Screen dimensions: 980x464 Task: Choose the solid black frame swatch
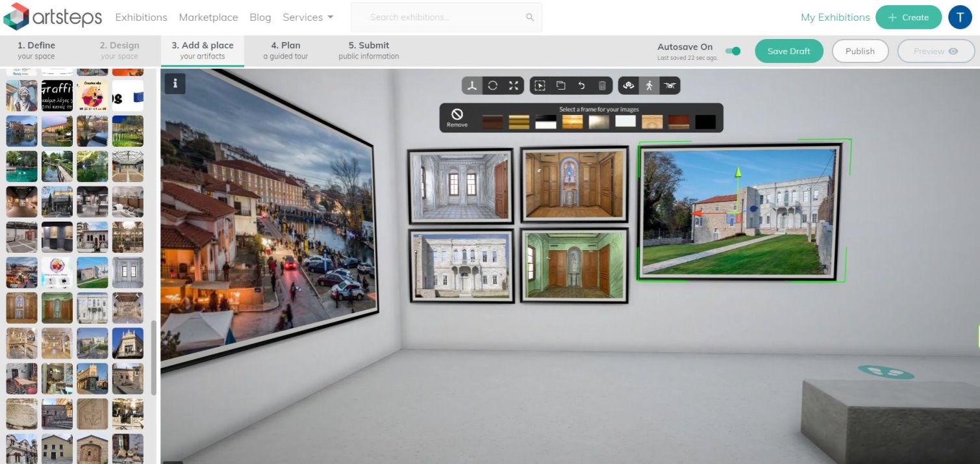click(705, 122)
